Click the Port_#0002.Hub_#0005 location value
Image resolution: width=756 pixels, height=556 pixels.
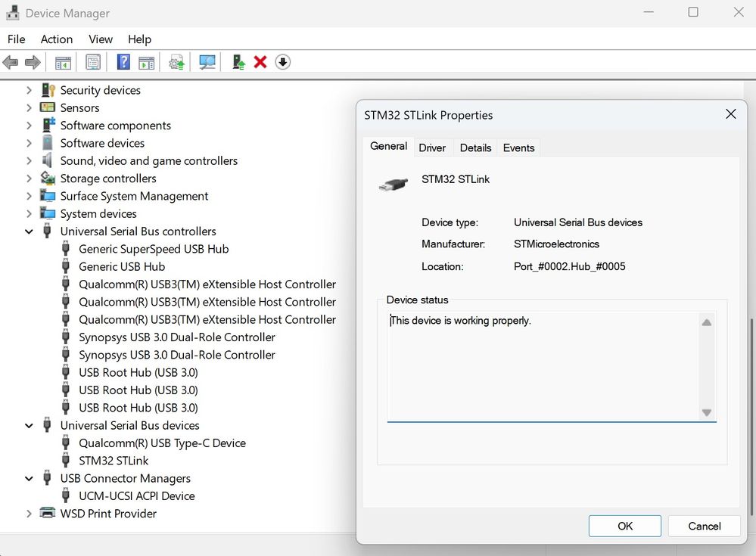coord(569,266)
